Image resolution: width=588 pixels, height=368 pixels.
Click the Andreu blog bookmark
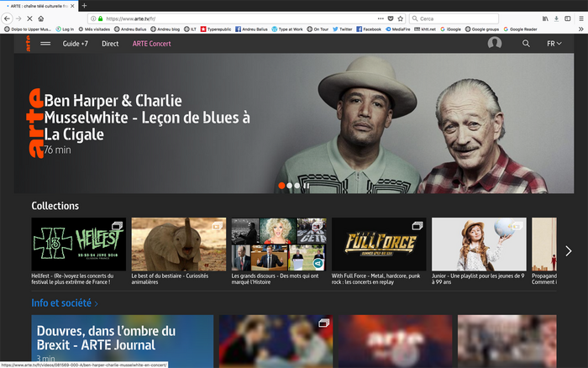(x=165, y=29)
